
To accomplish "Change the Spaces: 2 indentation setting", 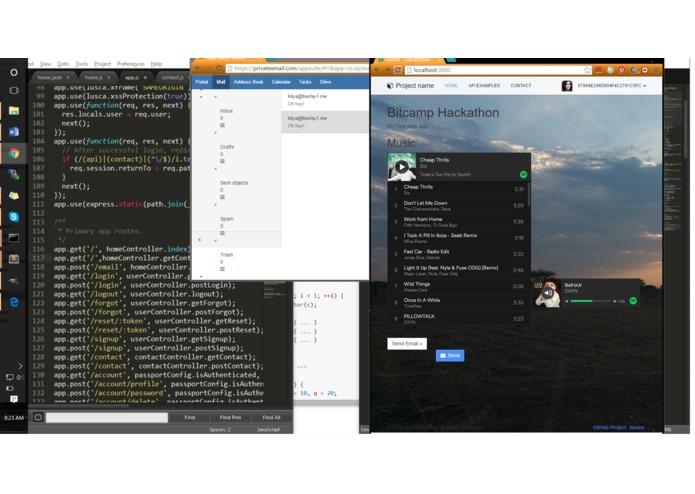I will point(219,430).
